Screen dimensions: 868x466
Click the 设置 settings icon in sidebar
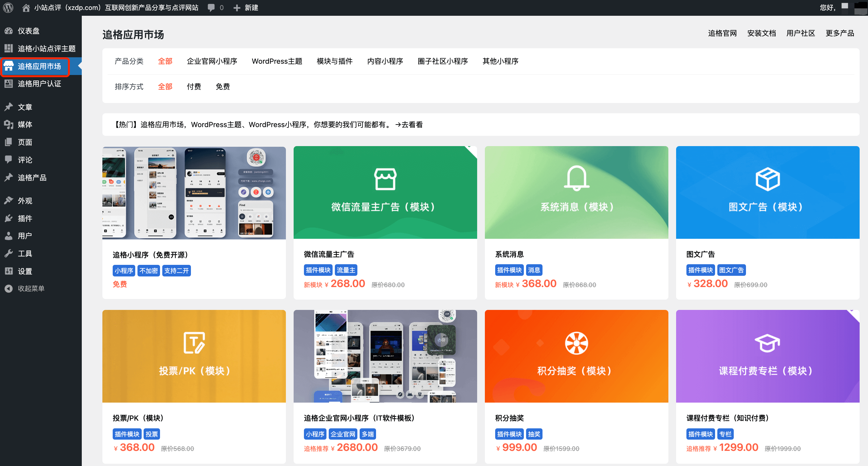pyautogui.click(x=9, y=271)
